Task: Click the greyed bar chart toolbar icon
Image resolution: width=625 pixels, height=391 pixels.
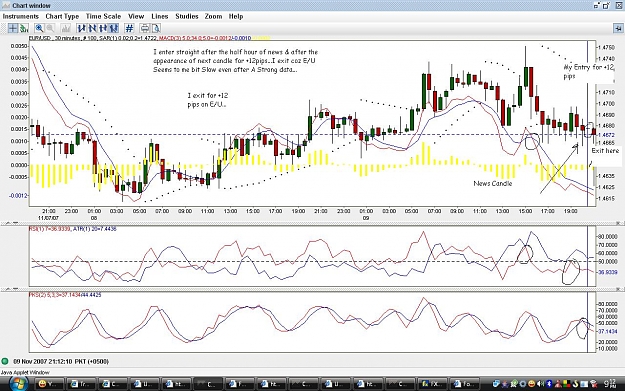Action: point(65,28)
